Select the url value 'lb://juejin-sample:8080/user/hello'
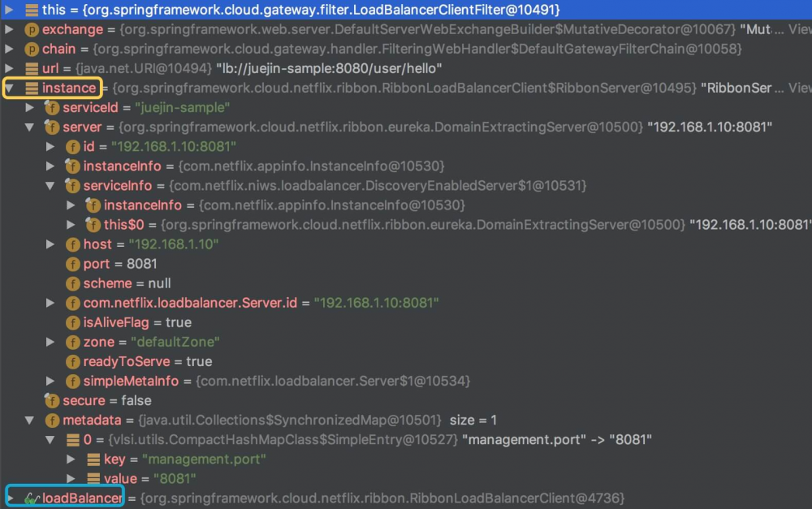 (x=329, y=68)
